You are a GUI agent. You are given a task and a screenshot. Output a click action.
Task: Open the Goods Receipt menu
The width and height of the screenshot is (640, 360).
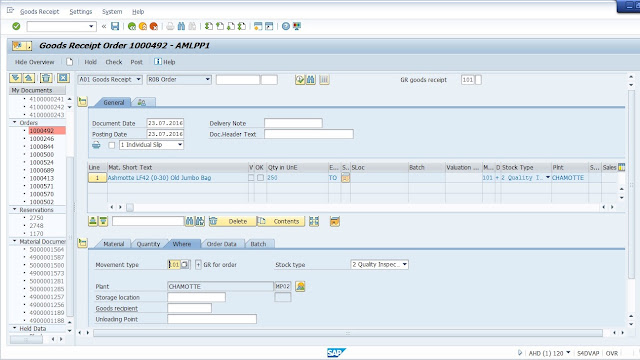(40, 11)
